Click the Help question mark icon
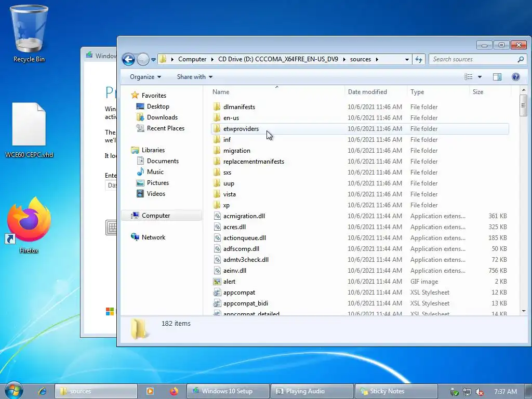The height and width of the screenshot is (399, 532). coord(516,77)
